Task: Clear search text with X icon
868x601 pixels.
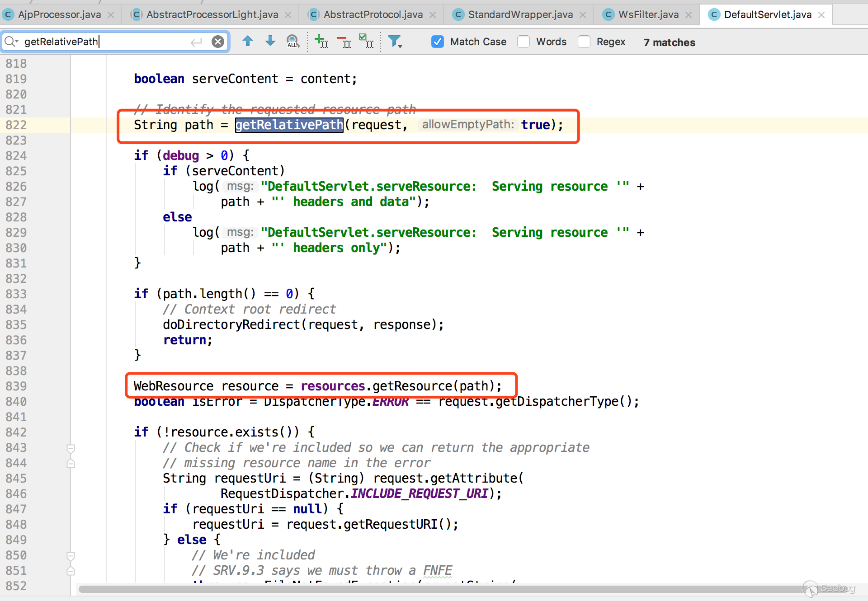Action: [x=218, y=42]
